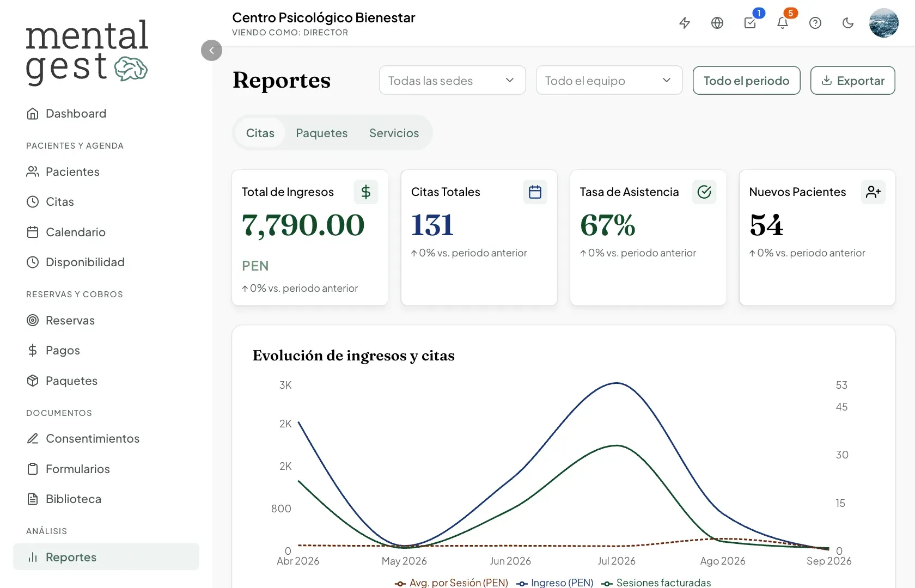This screenshot has height=588, width=915.
Task: Expand the Todo el equipo dropdown
Action: click(x=609, y=81)
